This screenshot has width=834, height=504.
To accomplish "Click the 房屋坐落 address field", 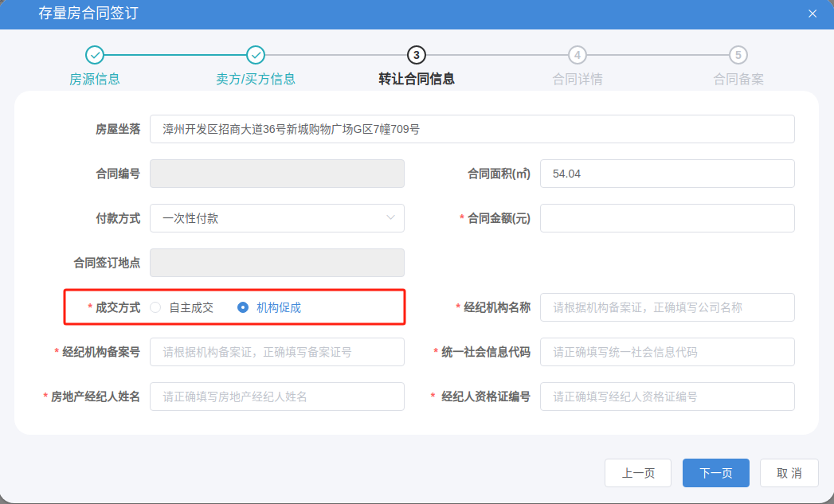I will tap(472, 129).
